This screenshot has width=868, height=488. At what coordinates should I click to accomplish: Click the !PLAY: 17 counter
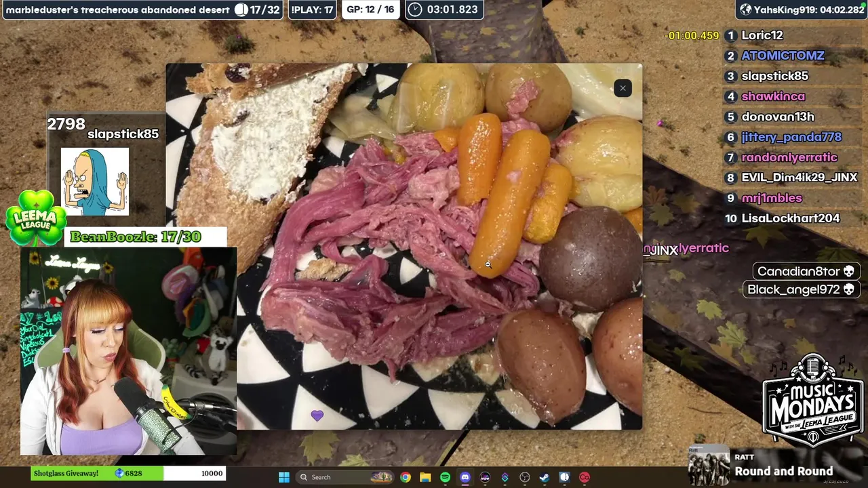point(312,9)
